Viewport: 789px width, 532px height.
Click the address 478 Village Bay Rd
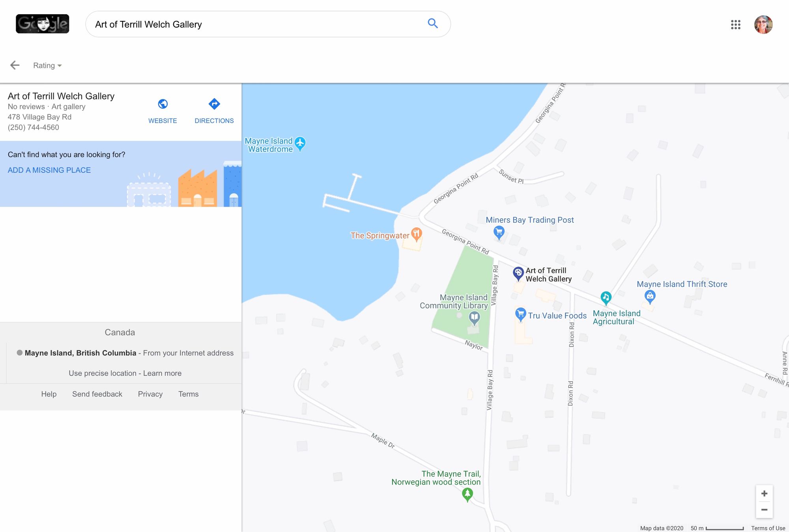coord(39,117)
